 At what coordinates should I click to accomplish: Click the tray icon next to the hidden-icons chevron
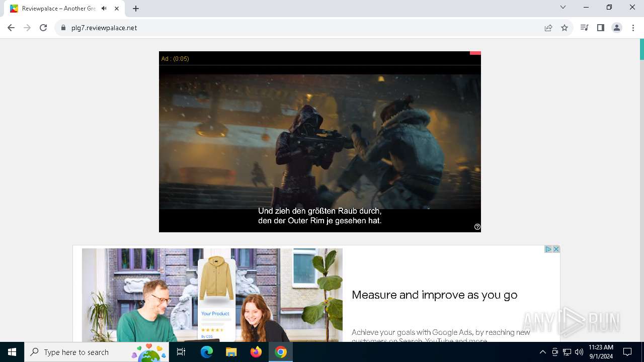pyautogui.click(x=554, y=352)
